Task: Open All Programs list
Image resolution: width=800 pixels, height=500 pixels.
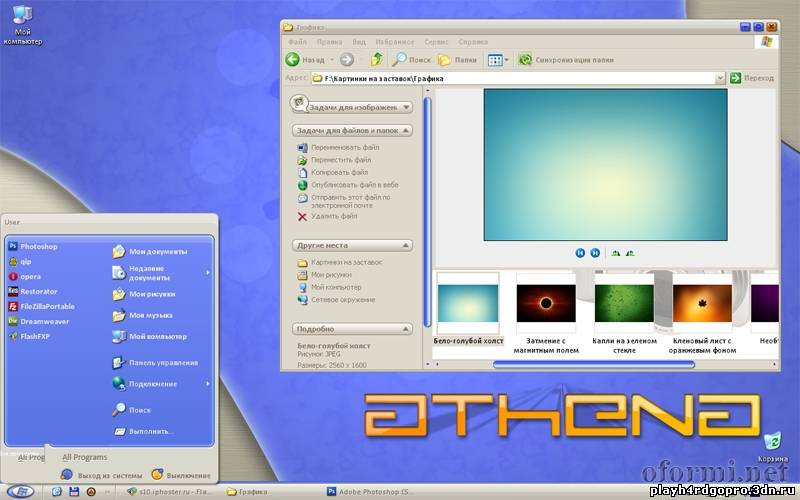Action: point(85,457)
